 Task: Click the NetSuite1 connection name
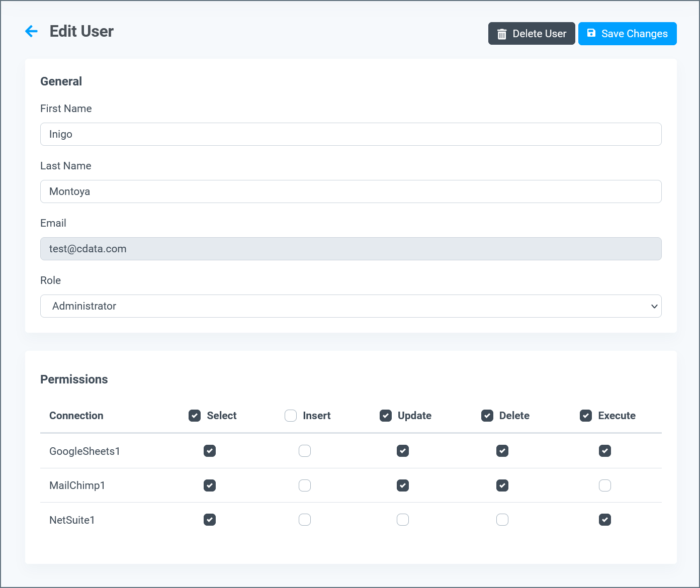72,520
